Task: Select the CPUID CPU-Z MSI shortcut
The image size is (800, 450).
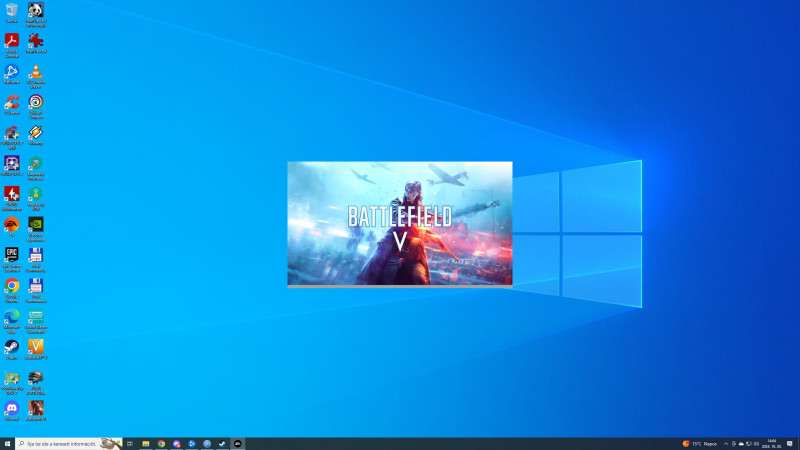Action: tap(12, 137)
